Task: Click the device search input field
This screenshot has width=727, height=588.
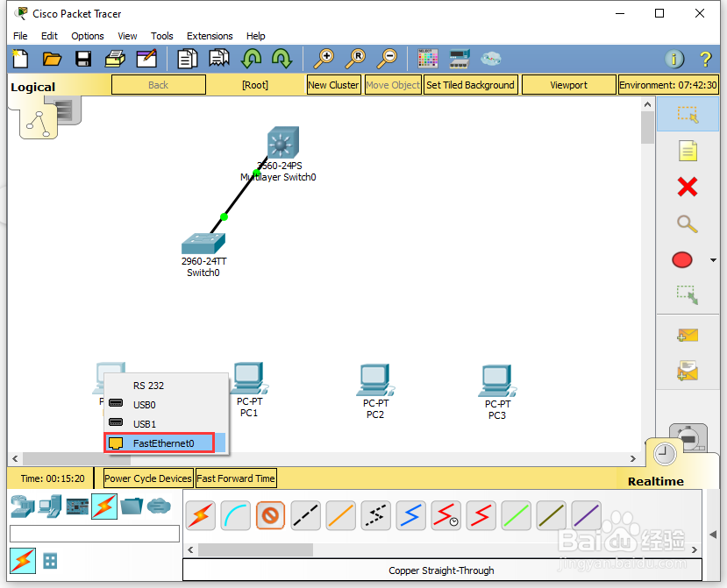Action: coord(95,534)
